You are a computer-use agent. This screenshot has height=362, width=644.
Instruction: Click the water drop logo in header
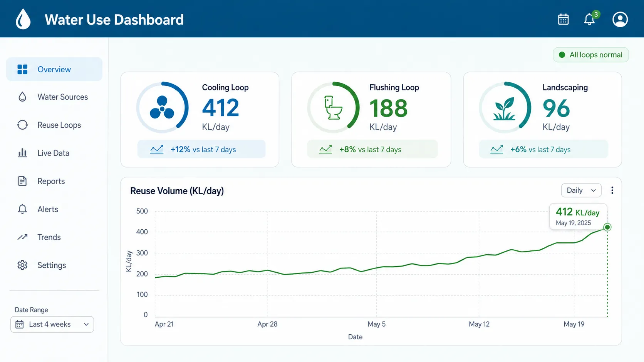click(x=23, y=19)
